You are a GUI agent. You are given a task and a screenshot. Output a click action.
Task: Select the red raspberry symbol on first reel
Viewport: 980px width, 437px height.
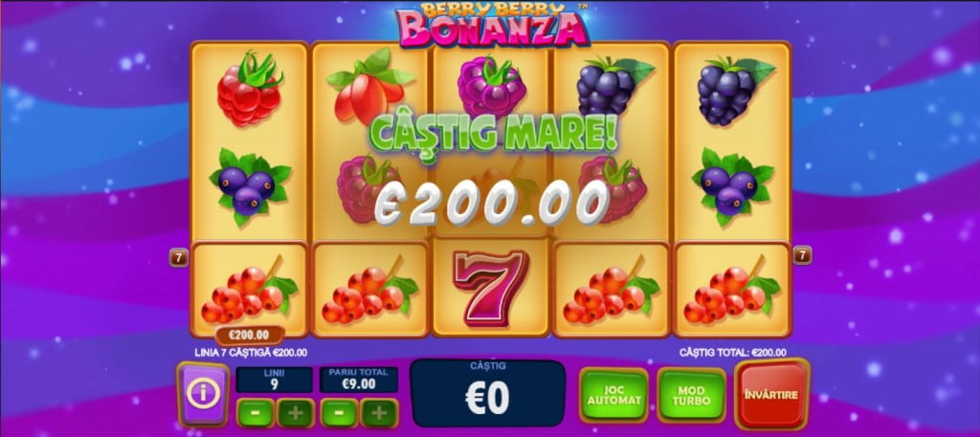249,88
